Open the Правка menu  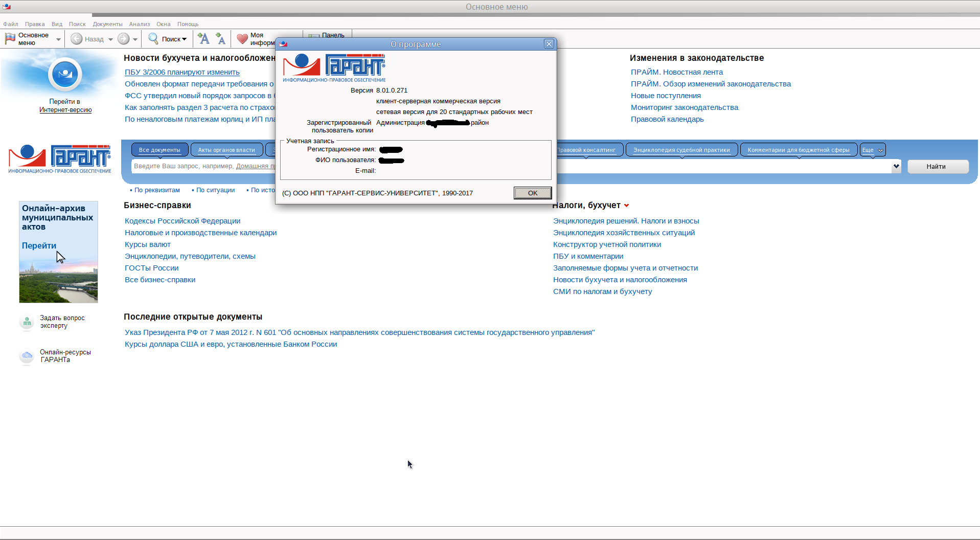[x=35, y=24]
